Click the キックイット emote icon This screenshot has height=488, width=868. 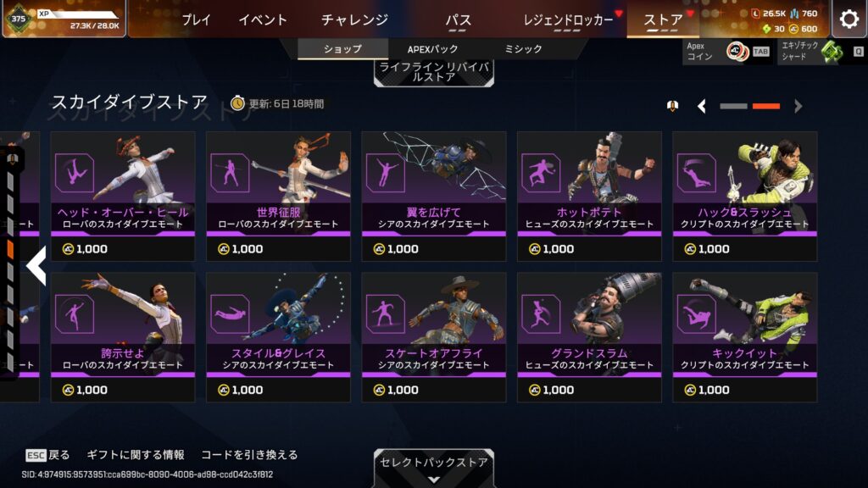point(697,313)
